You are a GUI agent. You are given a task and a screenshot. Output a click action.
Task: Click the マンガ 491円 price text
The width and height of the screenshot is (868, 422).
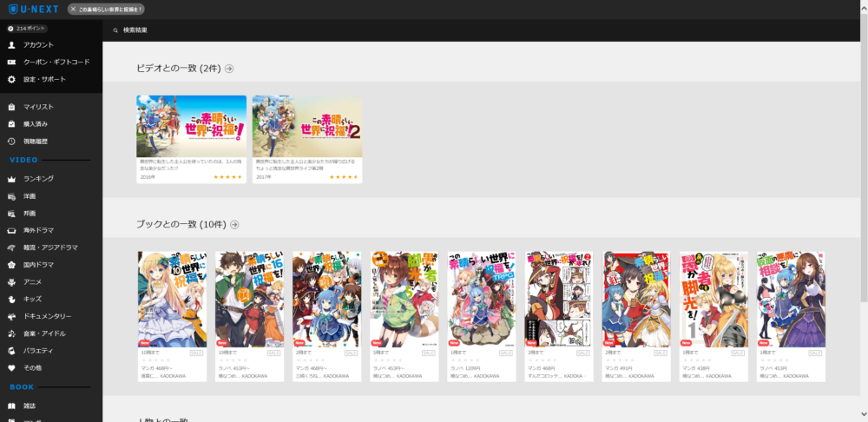[619, 368]
